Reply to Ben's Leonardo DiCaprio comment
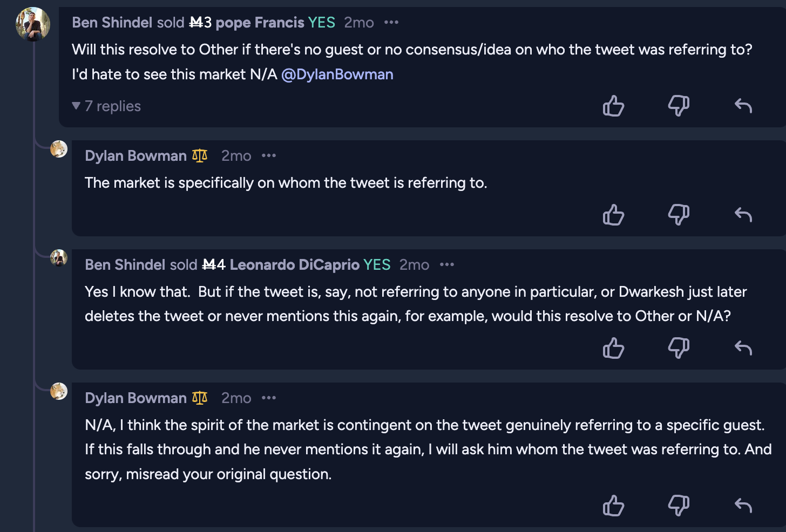786x532 pixels. click(x=743, y=348)
